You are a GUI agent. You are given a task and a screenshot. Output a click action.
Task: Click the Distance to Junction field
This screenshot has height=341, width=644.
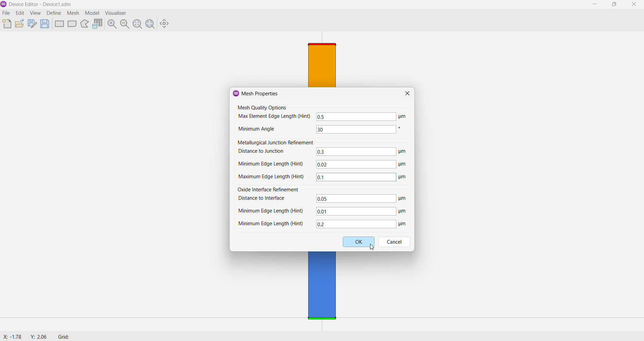tap(356, 152)
